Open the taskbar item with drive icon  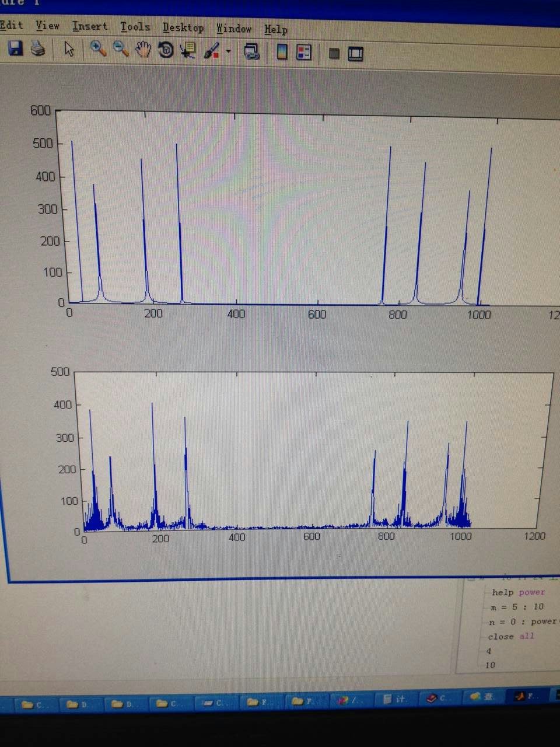point(217,703)
